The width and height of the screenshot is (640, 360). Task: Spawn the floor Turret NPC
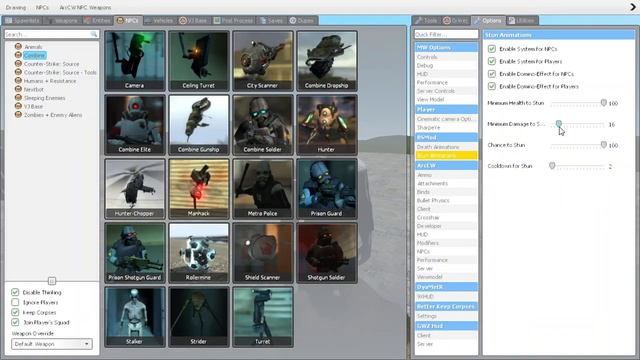point(263,317)
